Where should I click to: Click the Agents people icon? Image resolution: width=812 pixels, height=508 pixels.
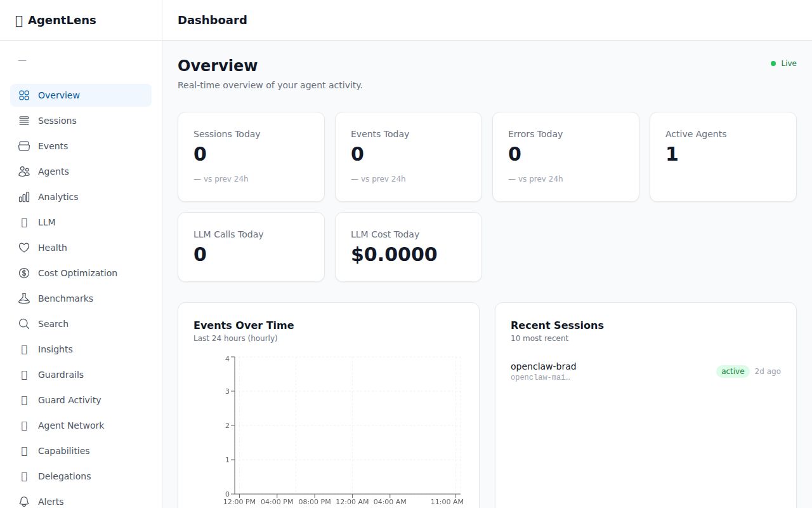24,171
